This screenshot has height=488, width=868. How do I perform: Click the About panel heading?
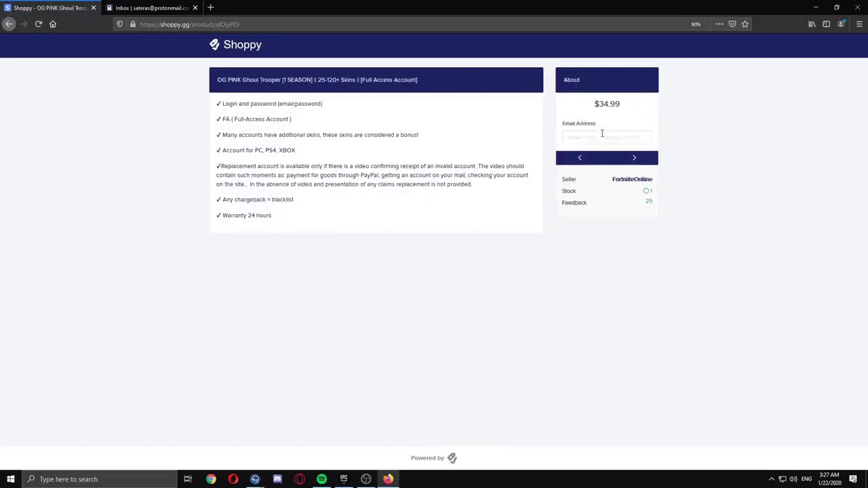[x=572, y=80]
